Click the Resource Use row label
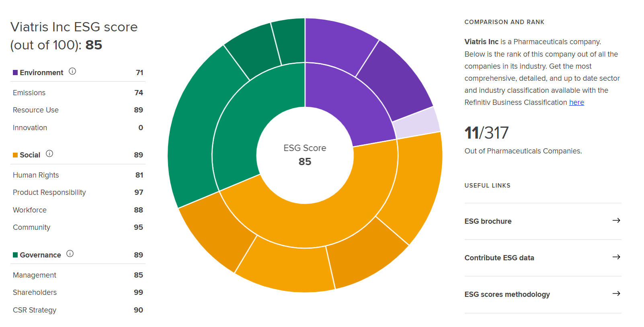This screenshot has width=644, height=327. pos(36,110)
